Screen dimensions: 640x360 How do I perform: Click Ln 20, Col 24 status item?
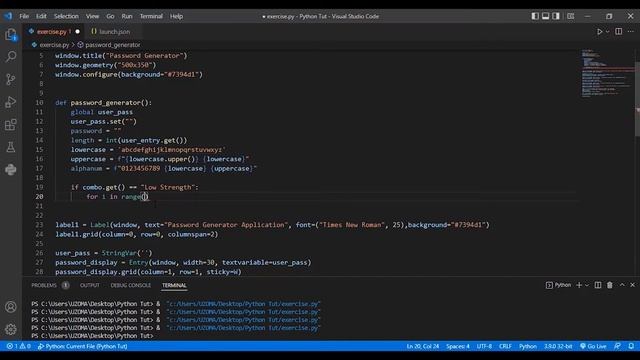(x=422, y=346)
